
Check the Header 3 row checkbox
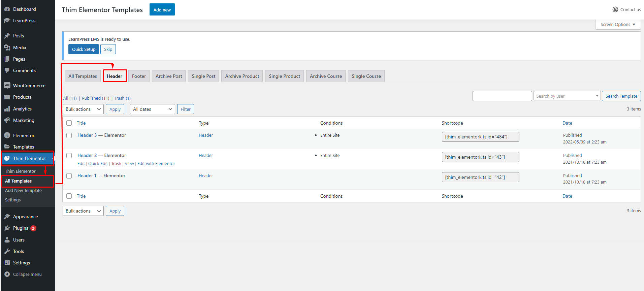69,135
